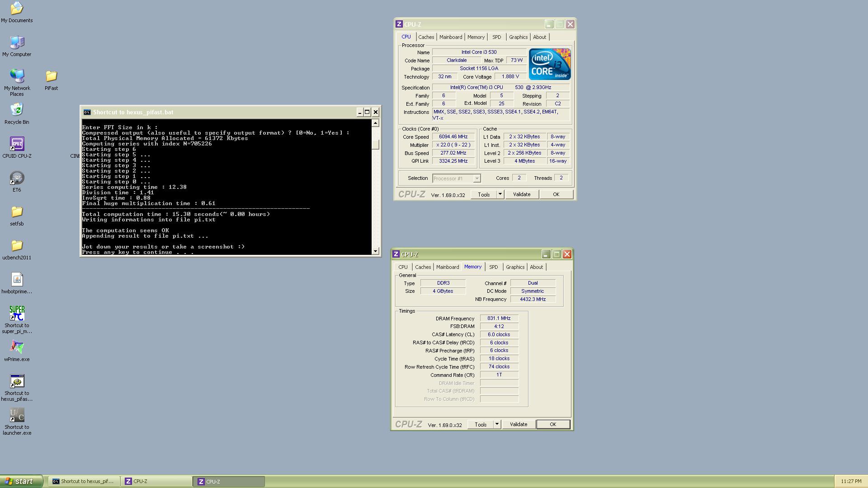
Task: Open the About tab in upper CPU-Z
Action: point(539,37)
